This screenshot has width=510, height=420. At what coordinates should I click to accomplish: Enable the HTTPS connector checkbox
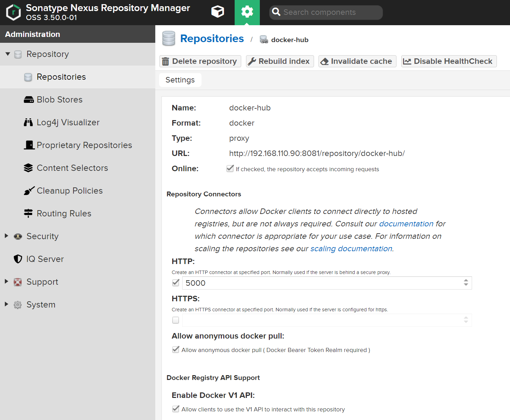click(x=176, y=320)
